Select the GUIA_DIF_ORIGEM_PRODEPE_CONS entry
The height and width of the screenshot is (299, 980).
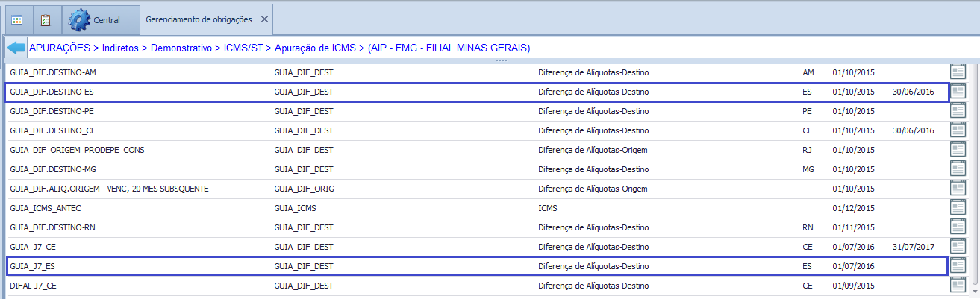[77, 150]
